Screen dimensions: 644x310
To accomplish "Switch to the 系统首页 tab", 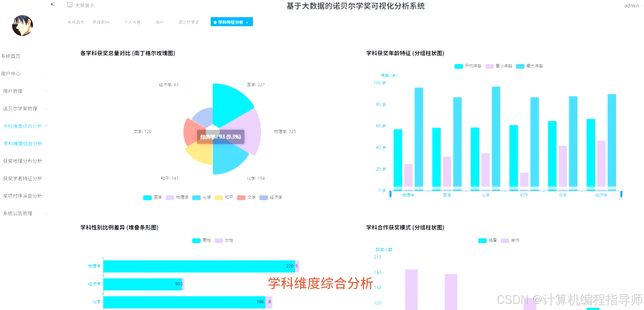I will (76, 22).
